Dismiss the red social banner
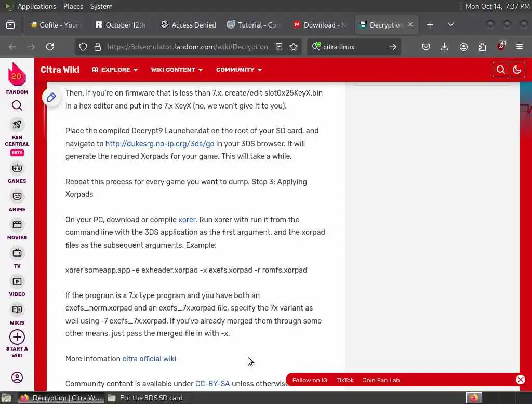This screenshot has width=532, height=404. (x=520, y=380)
